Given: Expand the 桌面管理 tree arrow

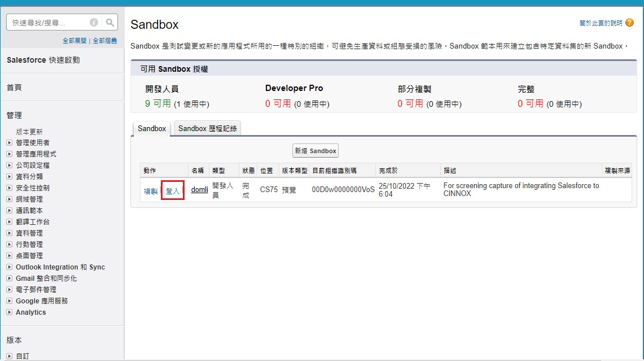Looking at the screenshot, I should (9, 256).
